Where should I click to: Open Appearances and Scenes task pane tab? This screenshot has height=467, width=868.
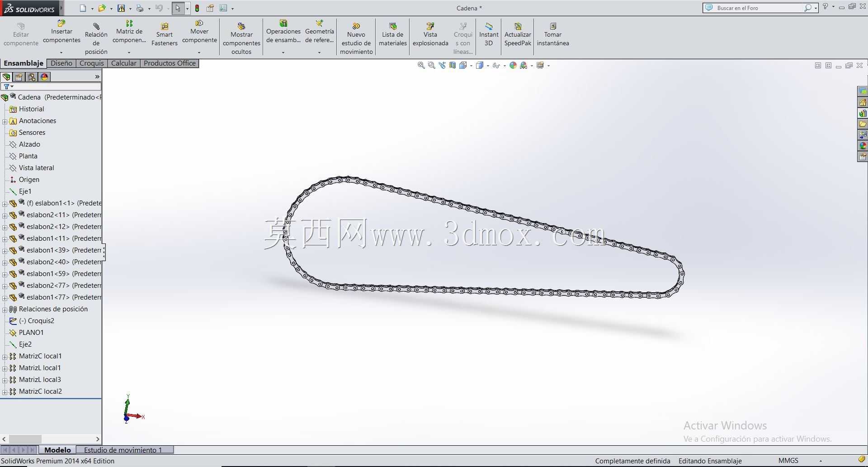pyautogui.click(x=863, y=146)
